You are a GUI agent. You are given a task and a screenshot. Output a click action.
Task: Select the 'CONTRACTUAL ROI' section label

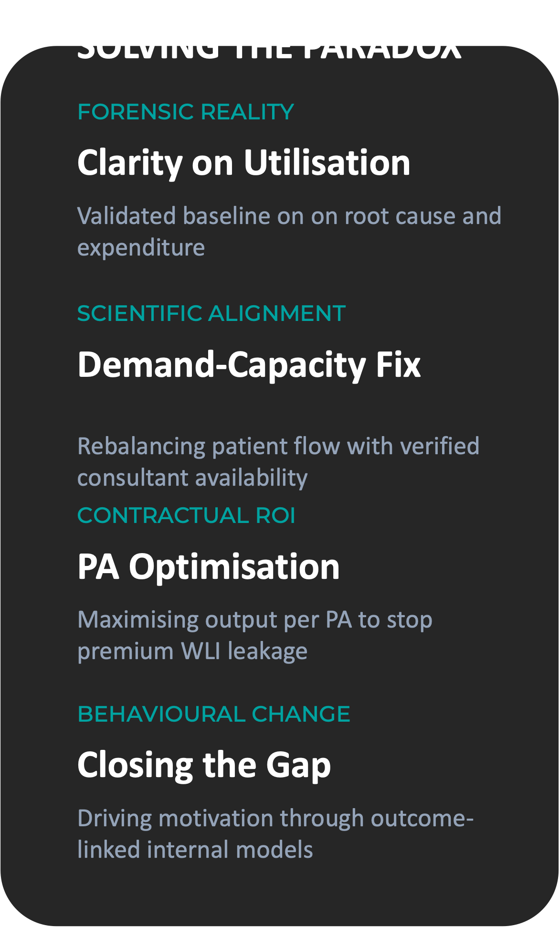click(186, 516)
